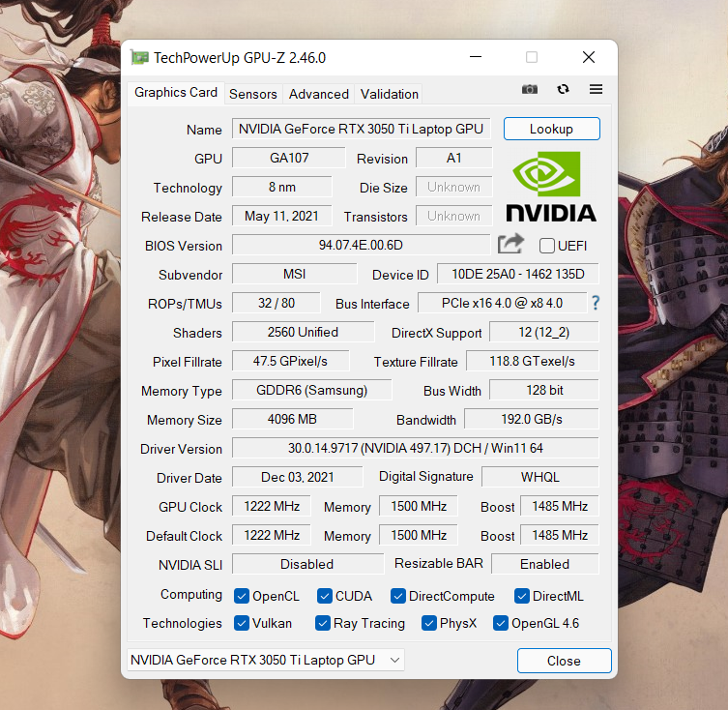This screenshot has height=710, width=728.
Task: Click the Die Size Unknown field
Action: click(454, 187)
